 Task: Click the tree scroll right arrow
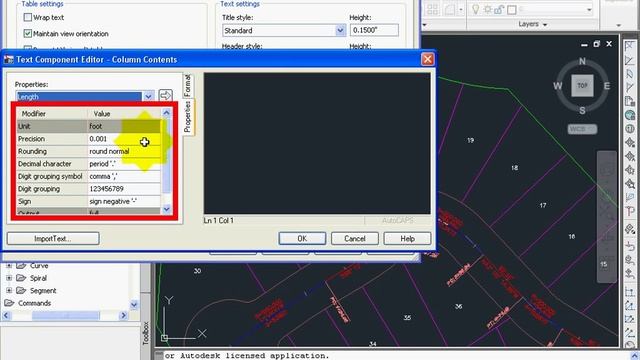123,316
